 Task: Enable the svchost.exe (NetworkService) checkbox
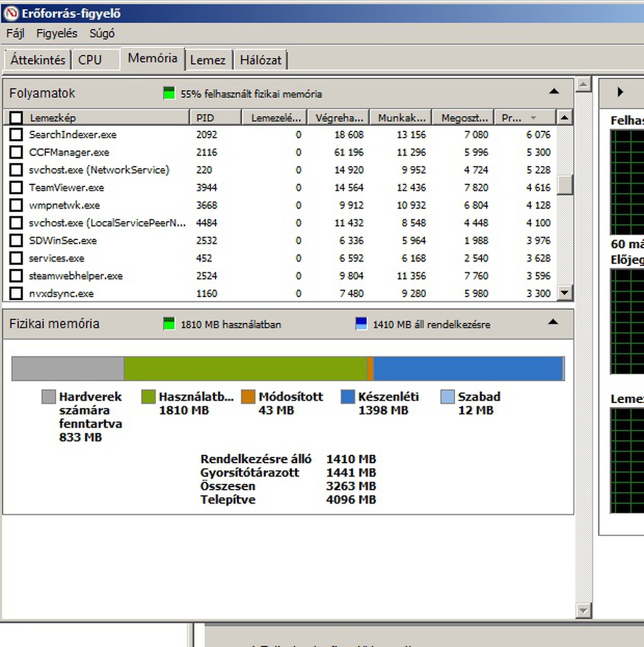coord(16,169)
